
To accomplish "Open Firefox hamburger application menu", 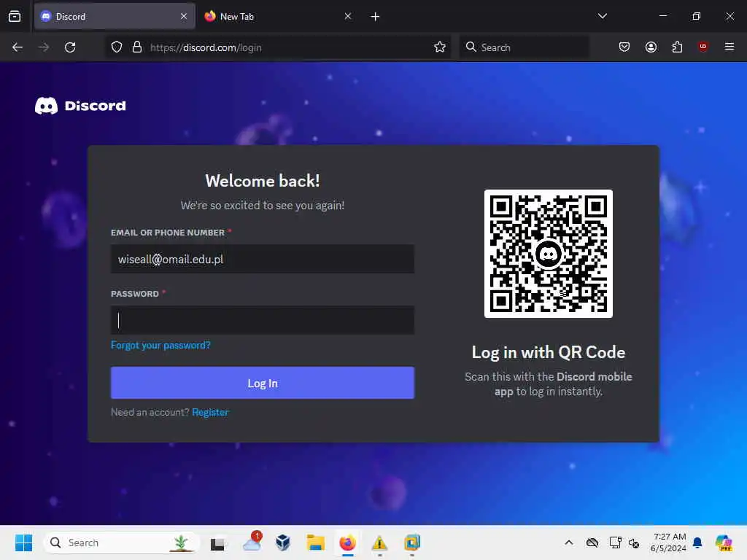I will pyautogui.click(x=729, y=47).
